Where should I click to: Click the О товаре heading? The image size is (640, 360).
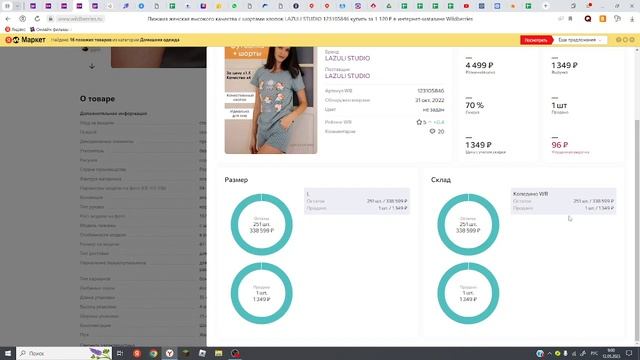(x=97, y=99)
